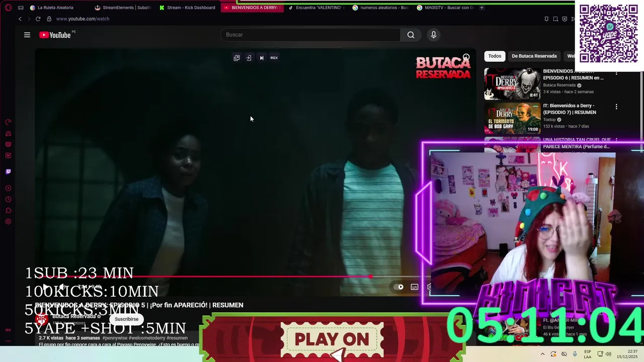Go to the YouTube home logo

pyautogui.click(x=55, y=35)
